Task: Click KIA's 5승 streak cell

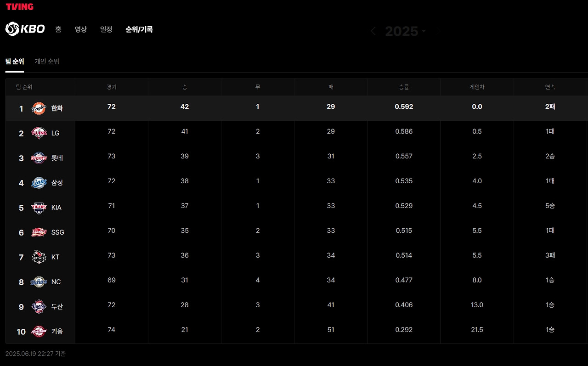Action: click(x=550, y=206)
